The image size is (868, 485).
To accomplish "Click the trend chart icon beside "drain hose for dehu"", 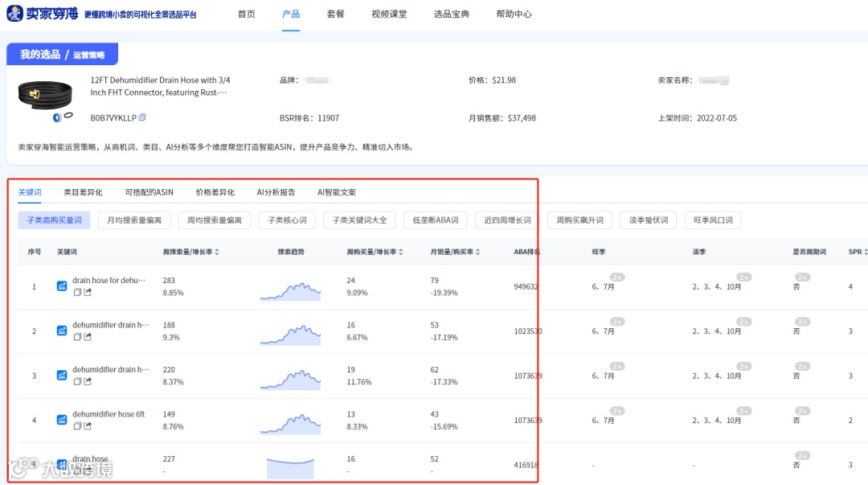I will [61, 286].
